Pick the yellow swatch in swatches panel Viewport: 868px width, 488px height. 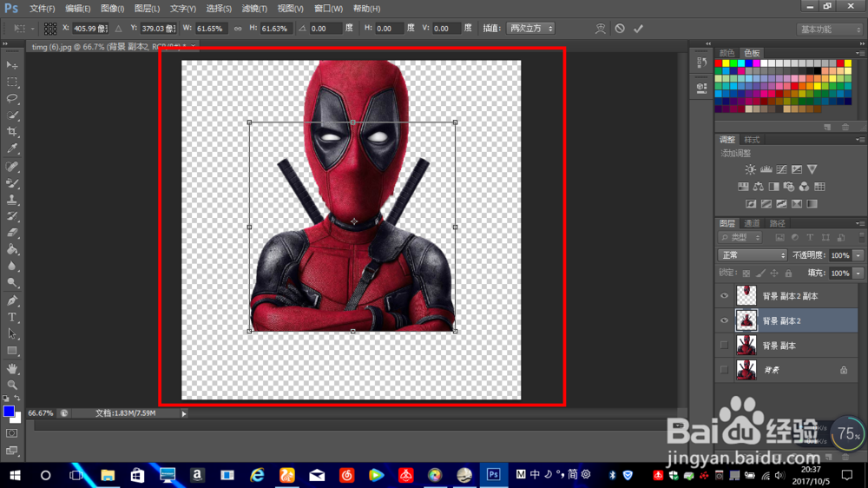tap(726, 63)
